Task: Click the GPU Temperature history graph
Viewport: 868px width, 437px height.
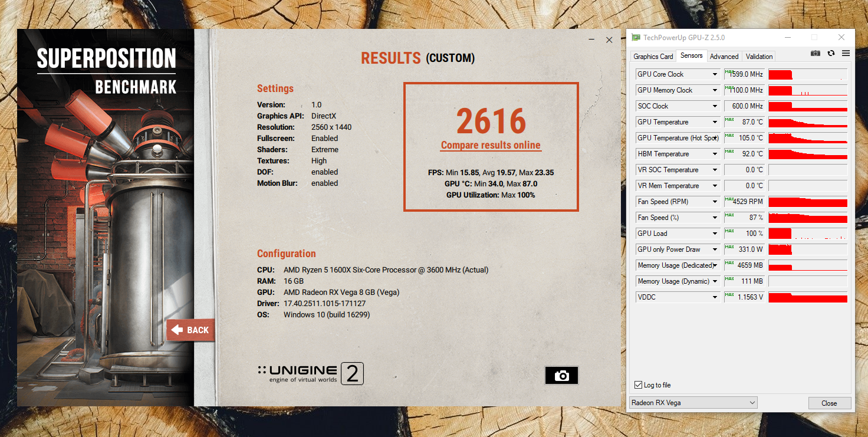Action: click(x=808, y=122)
